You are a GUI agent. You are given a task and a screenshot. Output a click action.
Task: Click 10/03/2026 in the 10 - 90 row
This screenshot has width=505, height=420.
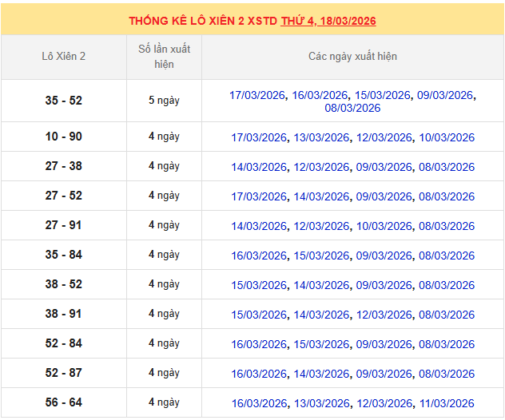(447, 137)
